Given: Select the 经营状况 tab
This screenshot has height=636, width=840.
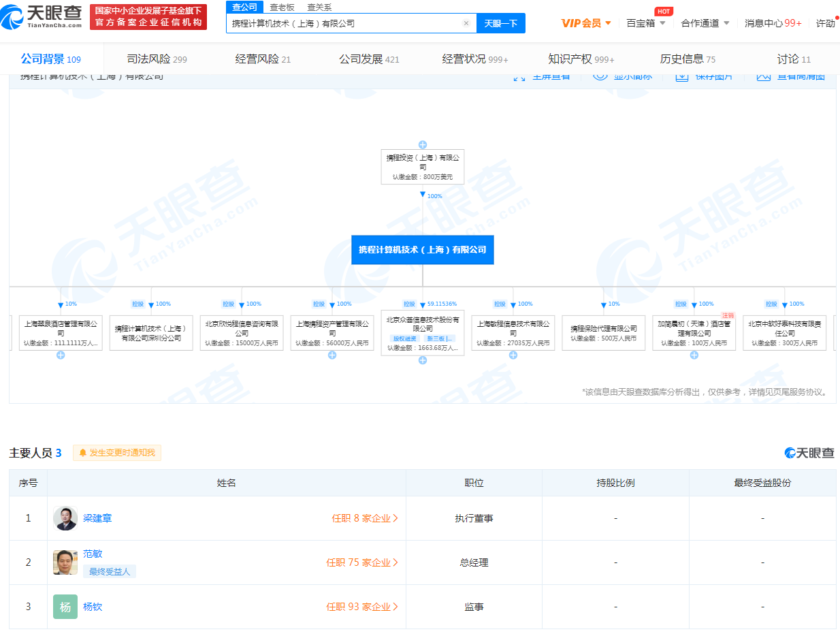Looking at the screenshot, I should (475, 59).
